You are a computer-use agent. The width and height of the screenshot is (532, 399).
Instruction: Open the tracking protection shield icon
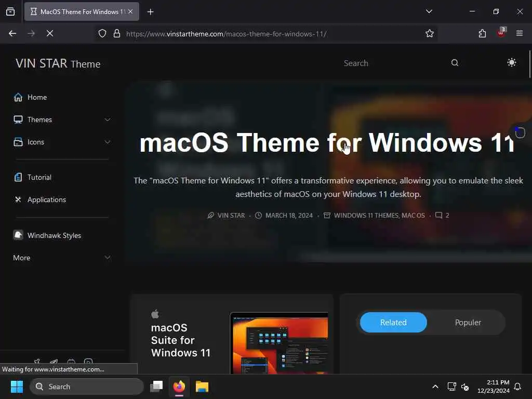click(102, 34)
